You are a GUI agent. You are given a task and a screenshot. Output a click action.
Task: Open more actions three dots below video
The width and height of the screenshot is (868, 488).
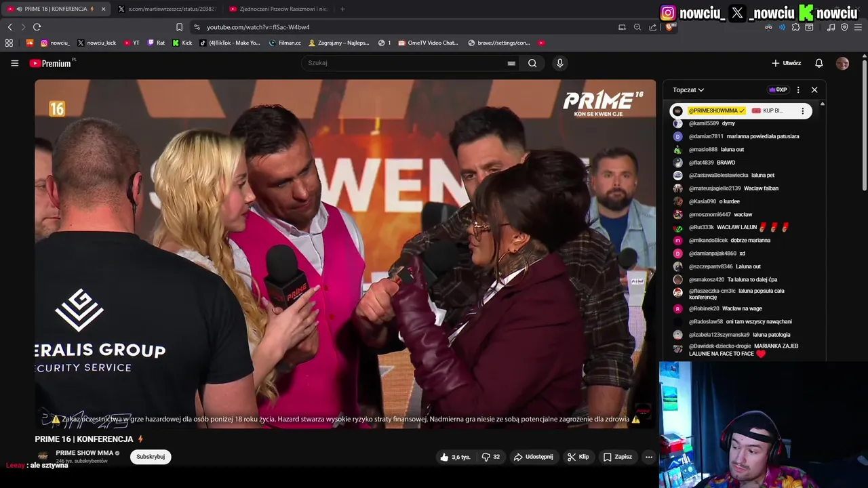649,457
